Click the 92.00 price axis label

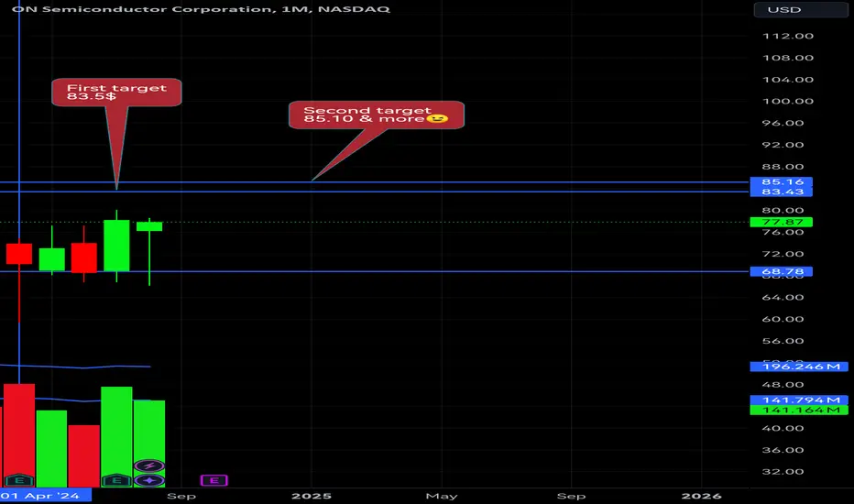click(x=783, y=145)
